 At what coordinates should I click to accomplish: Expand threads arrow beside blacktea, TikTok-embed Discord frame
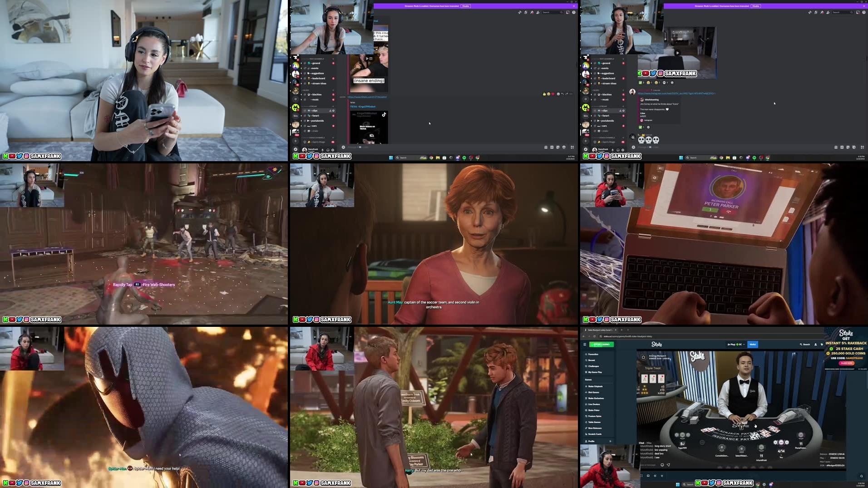pos(301,94)
